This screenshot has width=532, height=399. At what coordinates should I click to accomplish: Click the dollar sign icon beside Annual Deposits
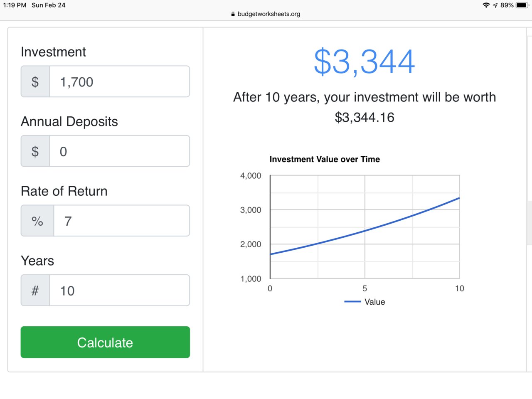point(35,151)
